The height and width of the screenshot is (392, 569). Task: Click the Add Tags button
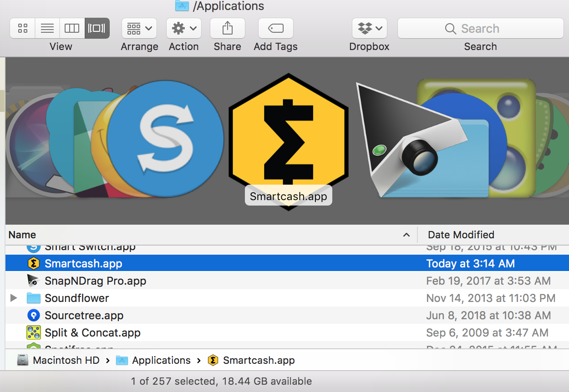pyautogui.click(x=275, y=29)
